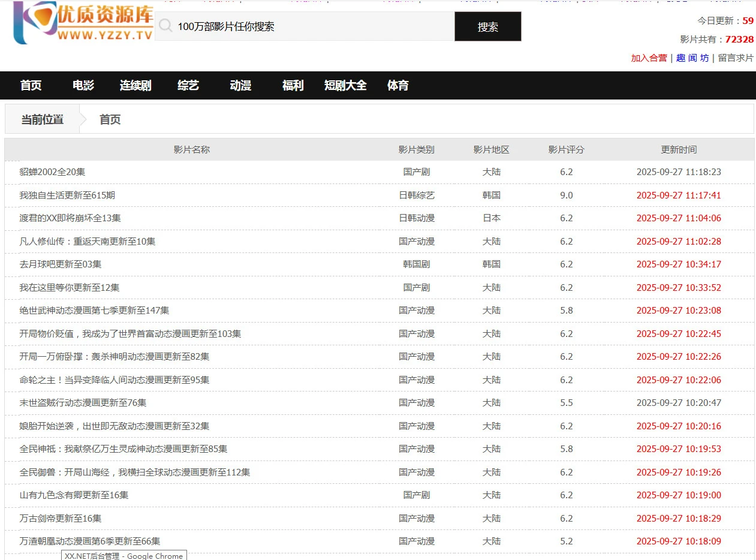Open the 体育 section
Viewport: 756px width, 560px height.
pyautogui.click(x=397, y=85)
